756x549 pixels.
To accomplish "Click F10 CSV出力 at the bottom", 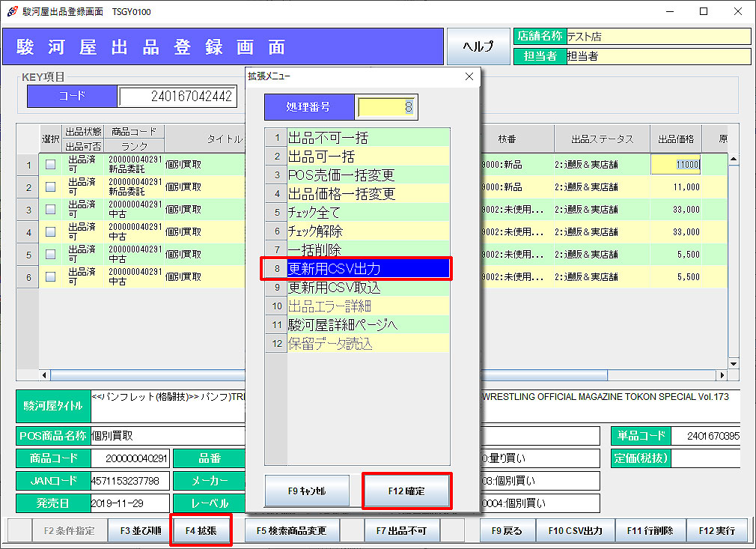I will (x=575, y=530).
